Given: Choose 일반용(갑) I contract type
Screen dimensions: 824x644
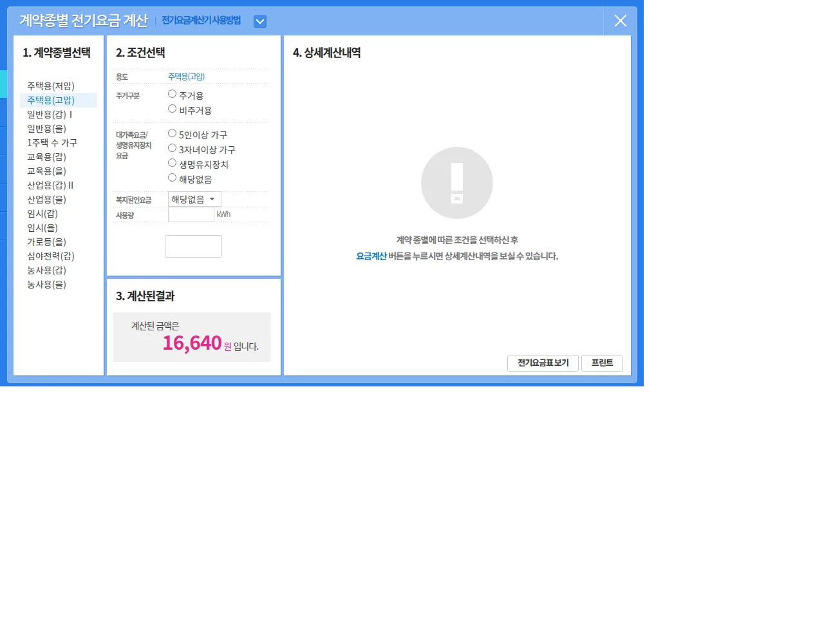Looking at the screenshot, I should click(50, 115).
